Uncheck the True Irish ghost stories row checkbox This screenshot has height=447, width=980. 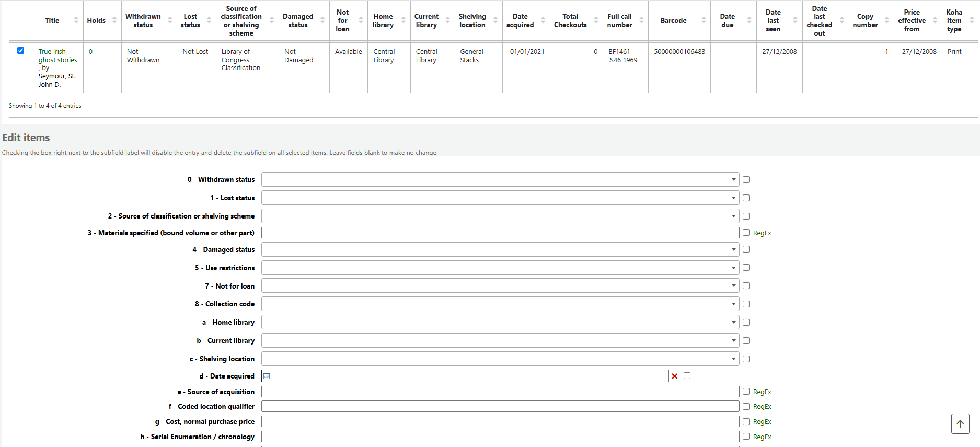coord(21,51)
